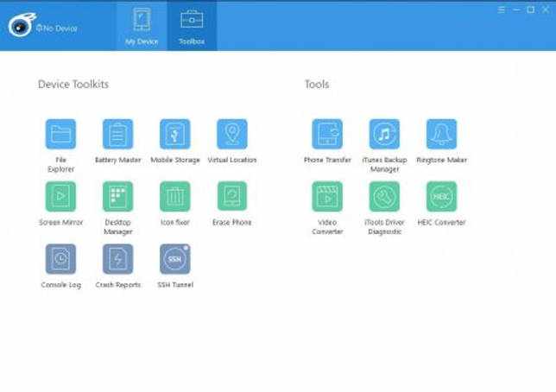This screenshot has width=556, height=392.
Task: Open the Erase Phone tool
Action: click(232, 197)
